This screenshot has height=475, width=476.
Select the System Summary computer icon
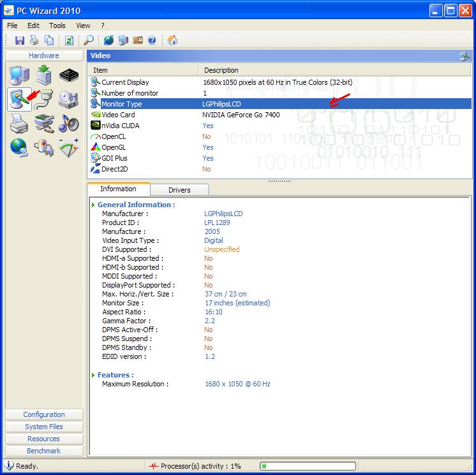click(19, 75)
